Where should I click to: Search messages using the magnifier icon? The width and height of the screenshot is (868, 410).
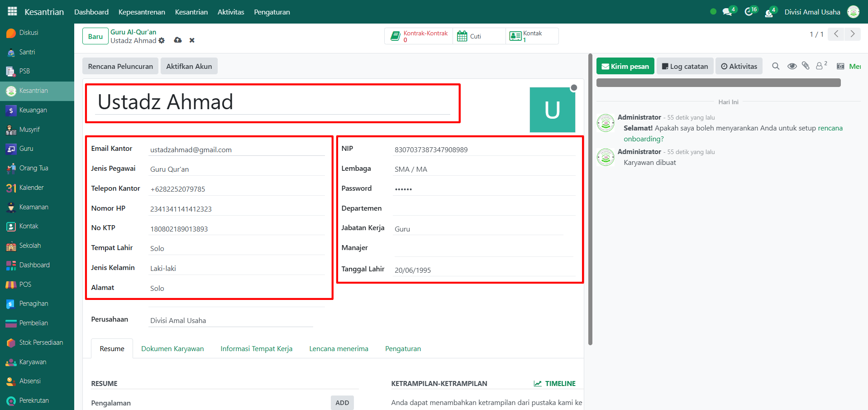tap(776, 66)
